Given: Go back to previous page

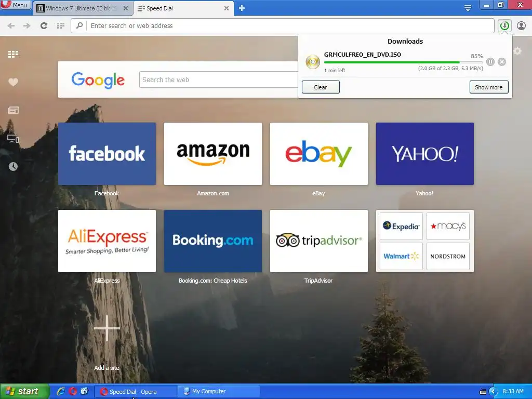Looking at the screenshot, I should pyautogui.click(x=11, y=26).
